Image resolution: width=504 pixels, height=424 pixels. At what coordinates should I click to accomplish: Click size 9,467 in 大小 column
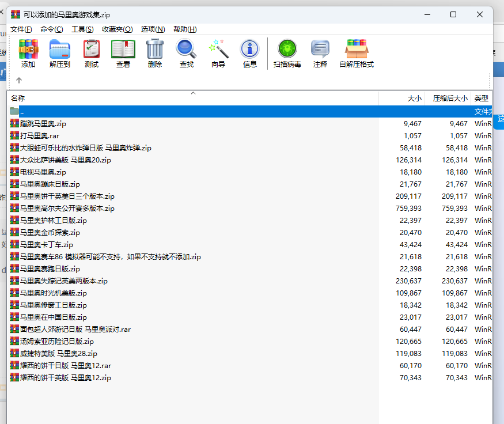(x=412, y=124)
